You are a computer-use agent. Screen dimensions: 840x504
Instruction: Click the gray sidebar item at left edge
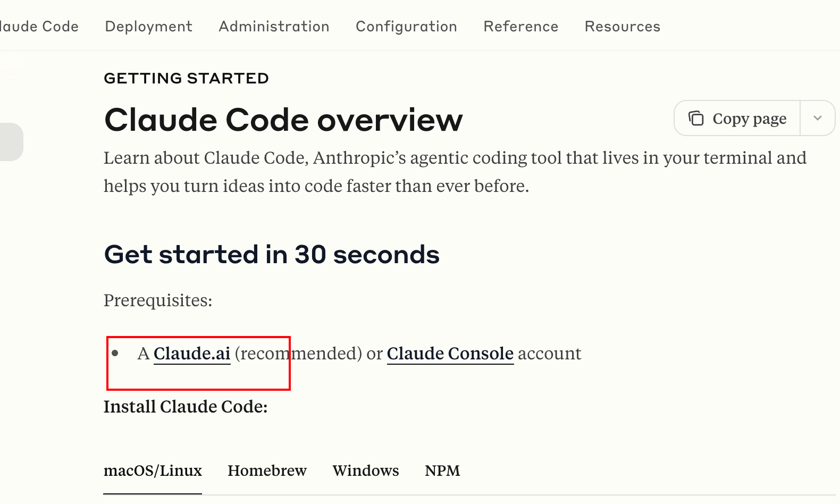(11, 142)
